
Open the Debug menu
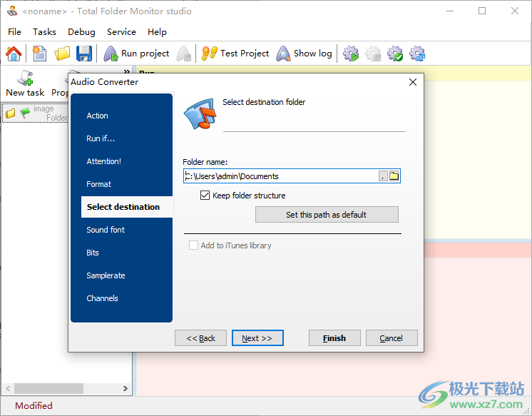[x=81, y=32]
